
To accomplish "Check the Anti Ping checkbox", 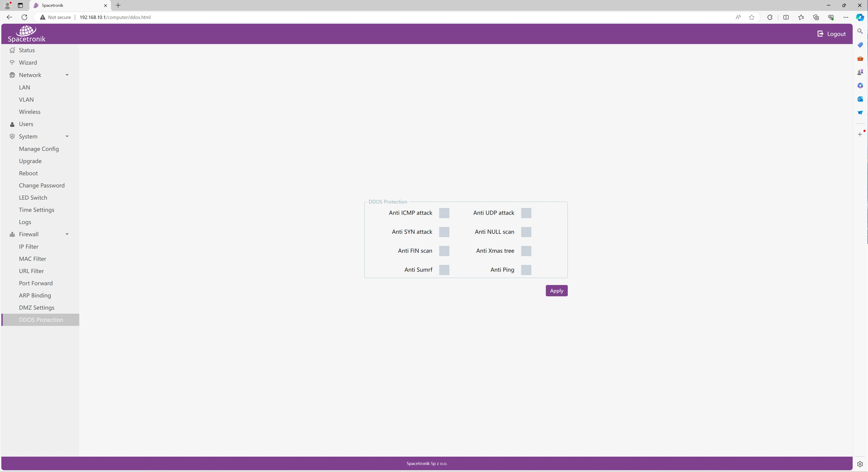I will pos(526,270).
